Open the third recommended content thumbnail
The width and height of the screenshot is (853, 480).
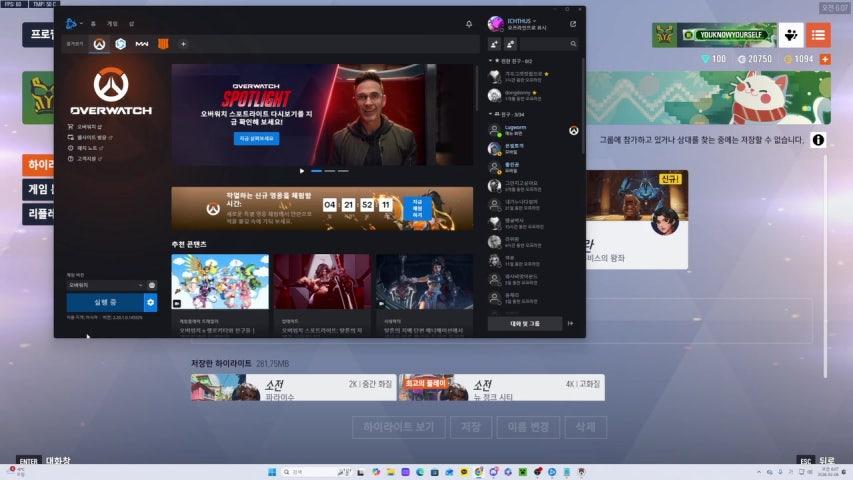(x=424, y=282)
